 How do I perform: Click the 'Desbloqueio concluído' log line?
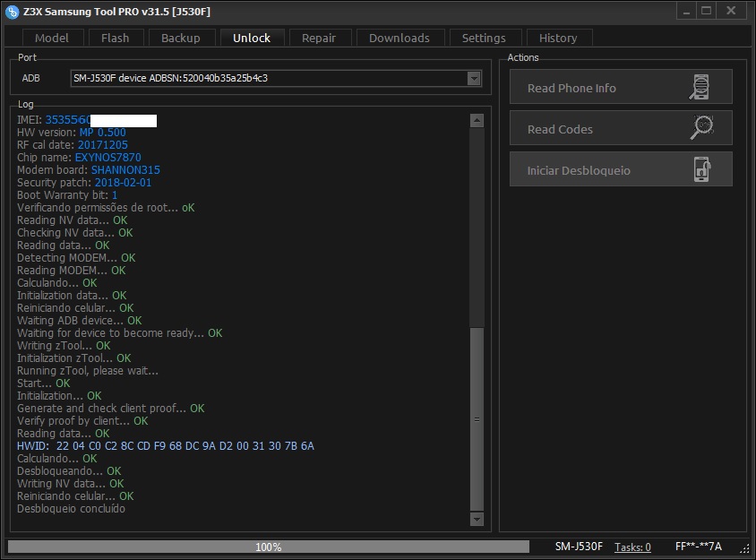click(71, 508)
